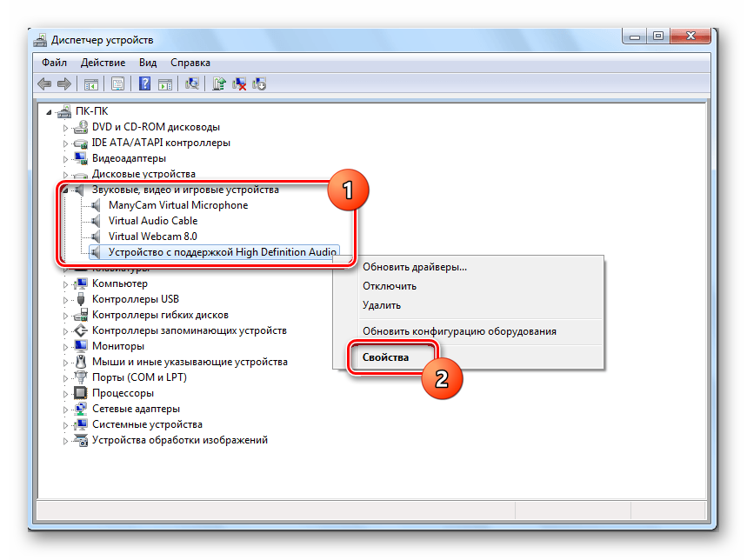This screenshot has width=747, height=560.
Task: Expand IDE ATA/ATAPI контроллеры node
Action: pos(66,143)
